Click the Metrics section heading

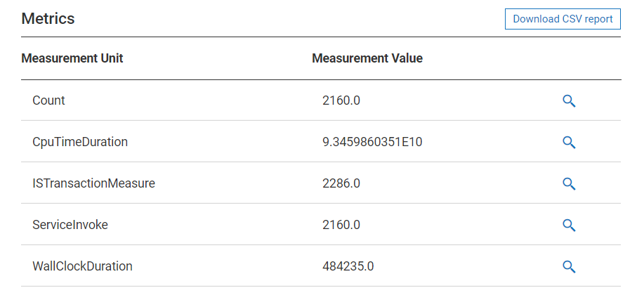[48, 19]
